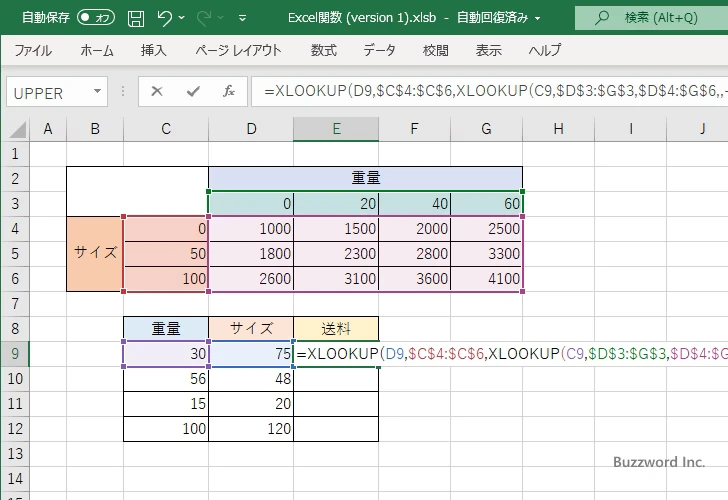Open Insert Function fx icon
728x500 pixels.
click(228, 91)
